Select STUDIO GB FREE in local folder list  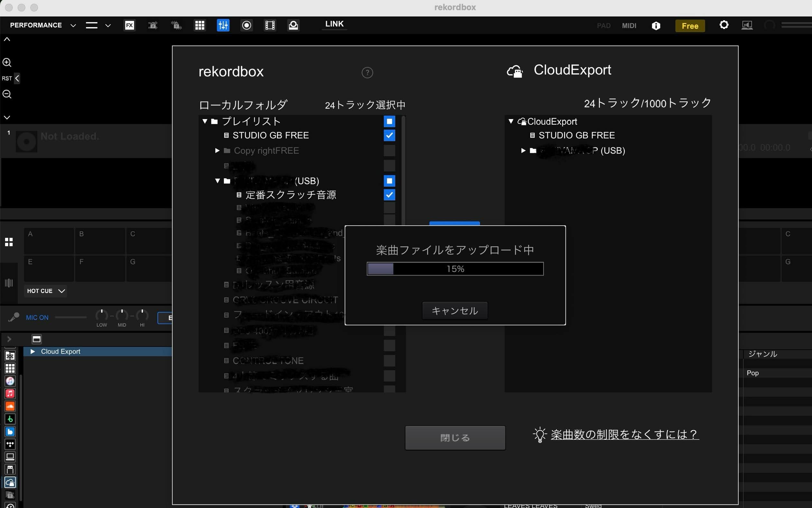[x=271, y=136]
